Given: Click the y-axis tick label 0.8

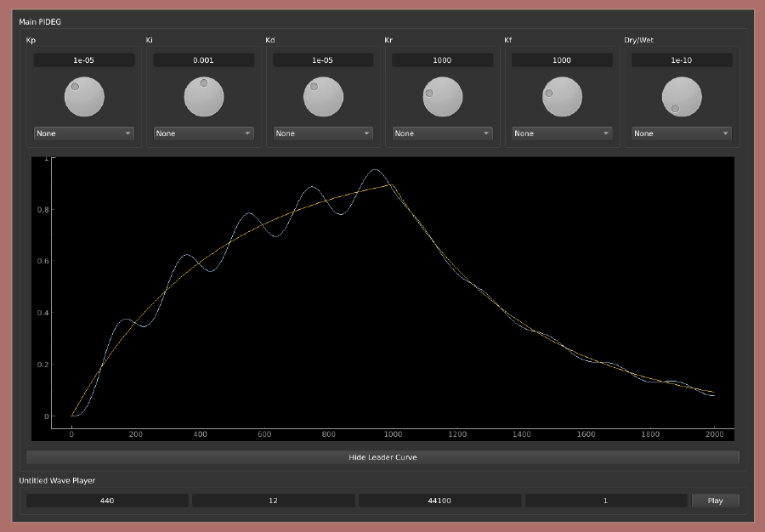Looking at the screenshot, I should tap(43, 210).
